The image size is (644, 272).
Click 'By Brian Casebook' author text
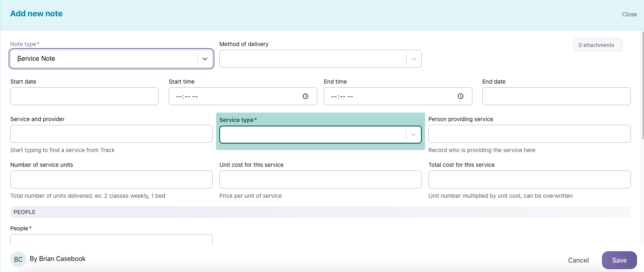pyautogui.click(x=58, y=259)
